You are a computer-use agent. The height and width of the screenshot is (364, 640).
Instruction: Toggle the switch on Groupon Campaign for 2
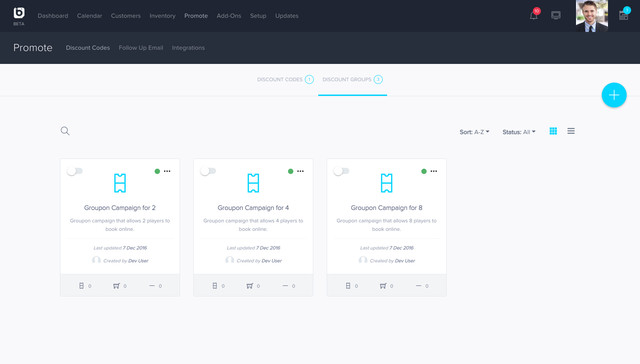(x=75, y=171)
